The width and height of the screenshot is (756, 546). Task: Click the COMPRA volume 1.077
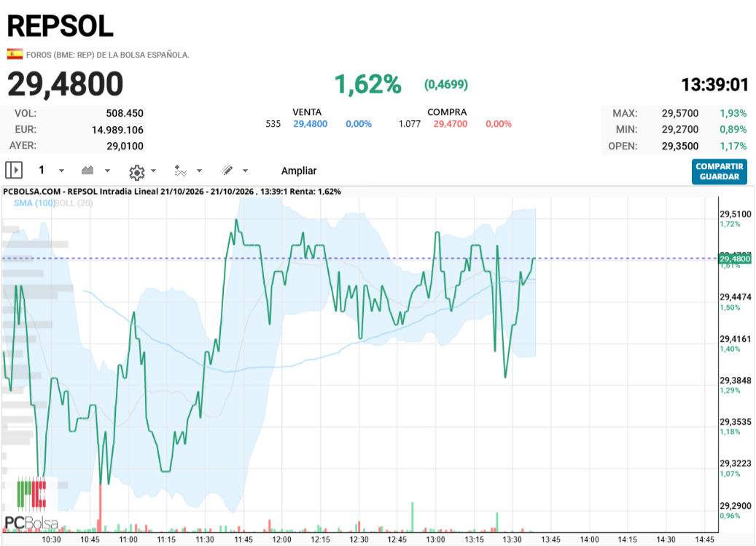tap(410, 124)
